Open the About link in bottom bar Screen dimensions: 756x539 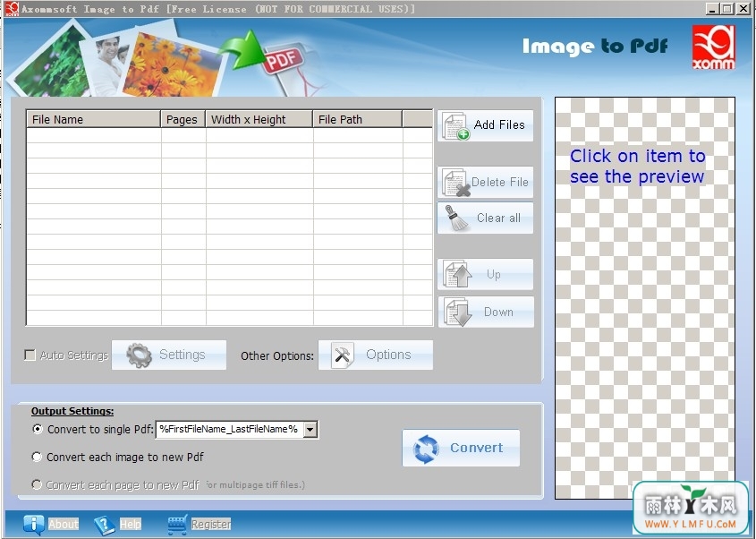64,524
